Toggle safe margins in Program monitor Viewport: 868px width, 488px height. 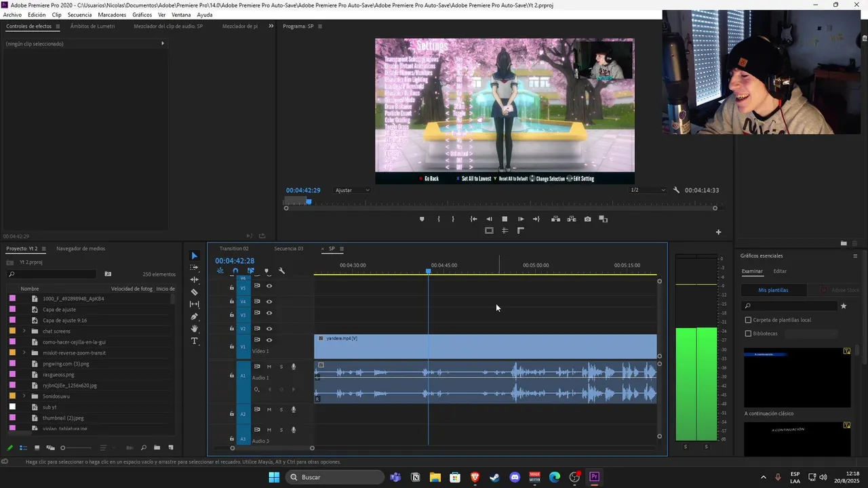pyautogui.click(x=489, y=230)
